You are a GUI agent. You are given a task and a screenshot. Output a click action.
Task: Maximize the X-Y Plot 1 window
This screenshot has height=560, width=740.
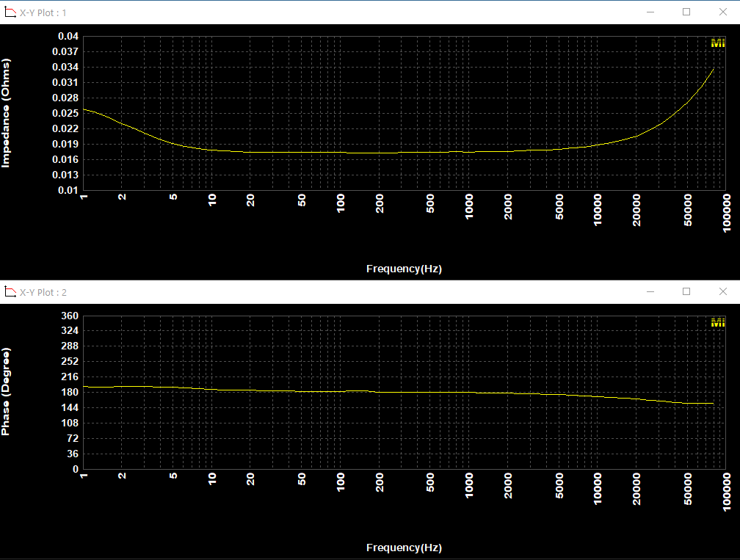pos(686,12)
